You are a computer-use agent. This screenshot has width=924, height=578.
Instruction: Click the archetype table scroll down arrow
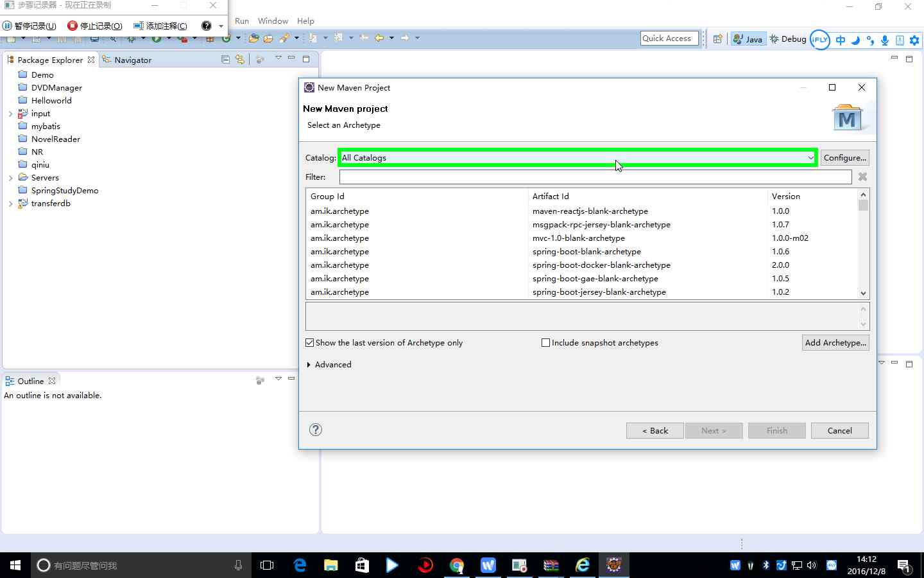[x=863, y=293]
